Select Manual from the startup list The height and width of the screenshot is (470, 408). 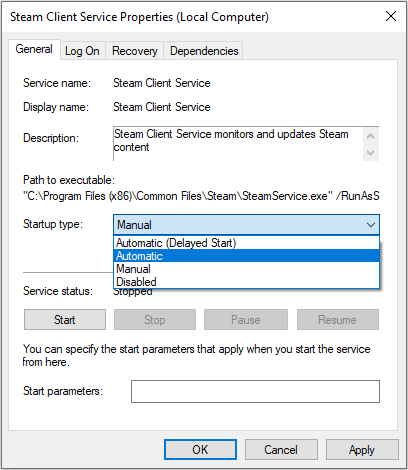point(246,269)
